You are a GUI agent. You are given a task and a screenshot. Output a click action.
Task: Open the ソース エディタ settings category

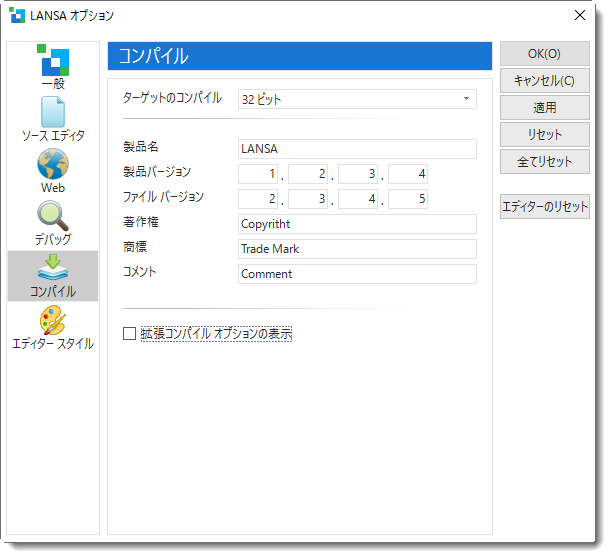pos(53,119)
